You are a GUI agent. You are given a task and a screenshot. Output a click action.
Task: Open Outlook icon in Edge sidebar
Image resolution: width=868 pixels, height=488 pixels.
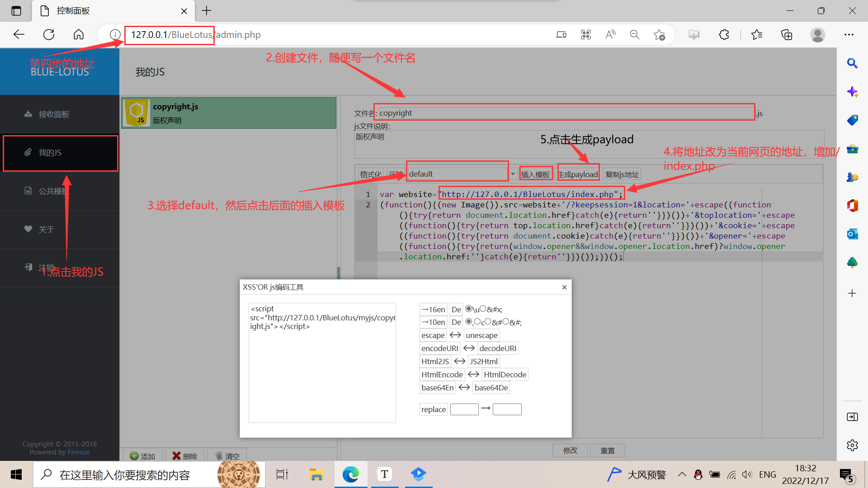[852, 234]
